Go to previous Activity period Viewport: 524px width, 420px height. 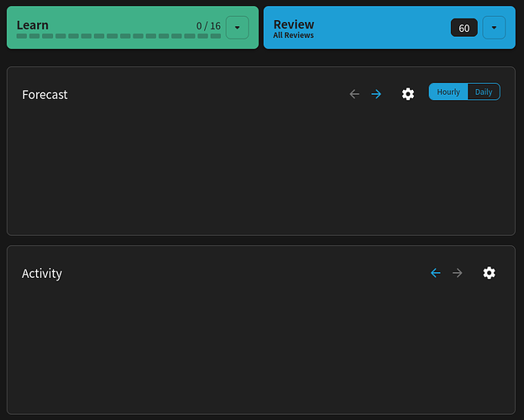point(435,273)
